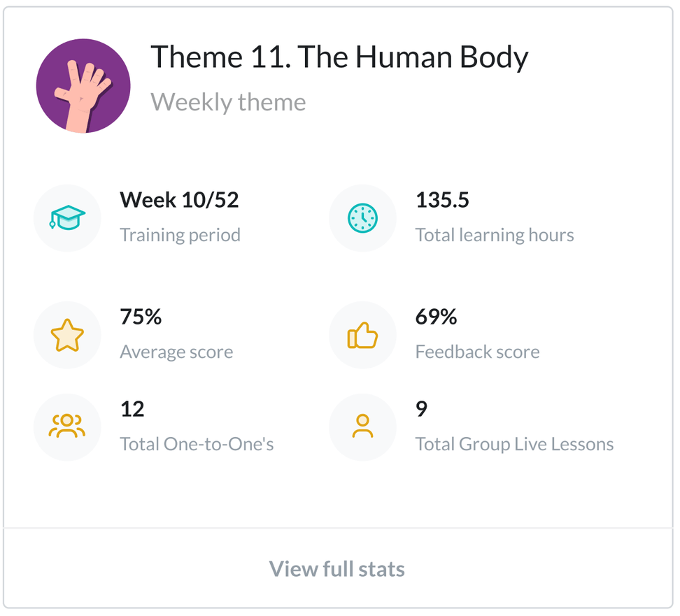Click the Total learning hours label
The width and height of the screenshot is (680, 616).
[495, 235]
